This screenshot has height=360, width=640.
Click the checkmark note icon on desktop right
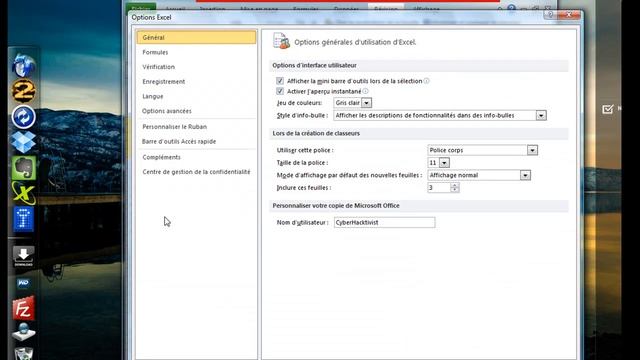608,109
